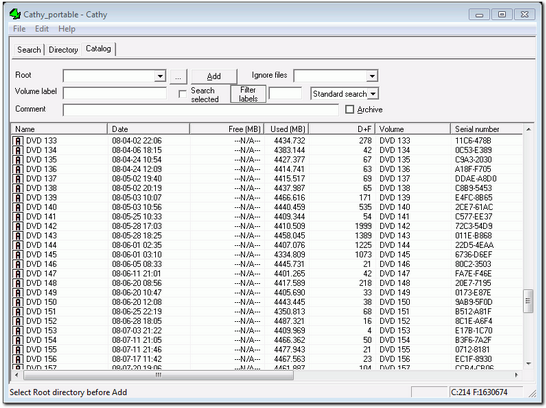Click the vertical scrollbar thumb
Viewport: 546px width, 408px height.
[x=528, y=301]
